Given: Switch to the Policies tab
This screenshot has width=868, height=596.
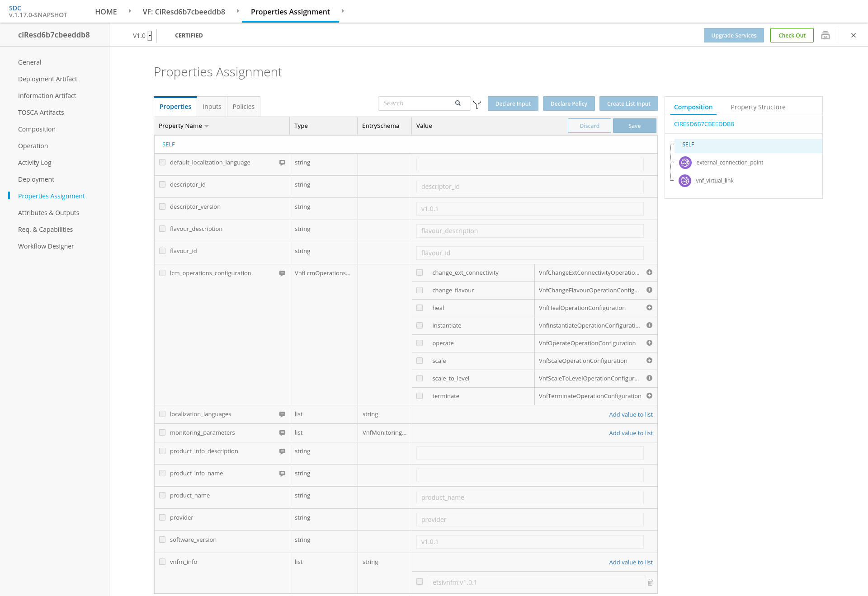Looking at the screenshot, I should 243,107.
